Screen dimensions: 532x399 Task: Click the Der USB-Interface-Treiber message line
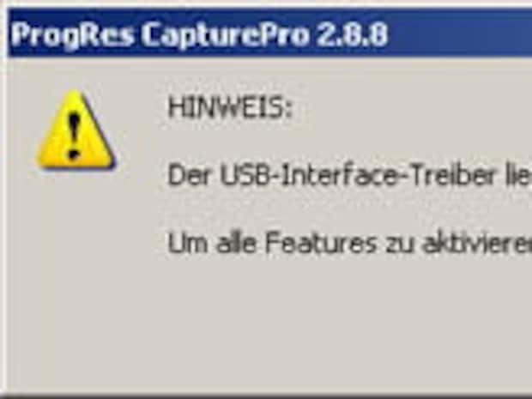[350, 175]
